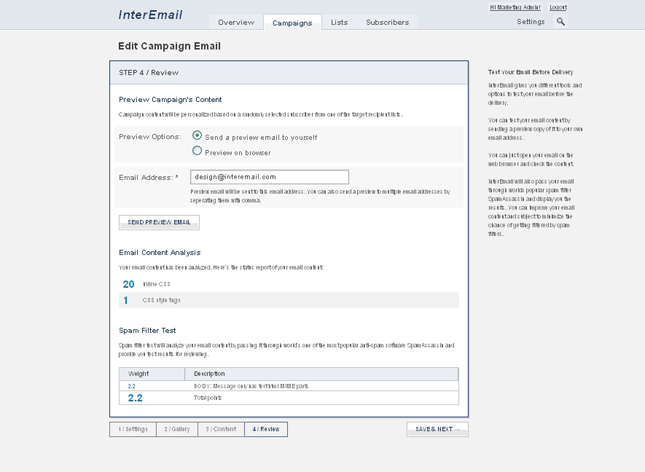Open the Overview tab

(x=236, y=22)
